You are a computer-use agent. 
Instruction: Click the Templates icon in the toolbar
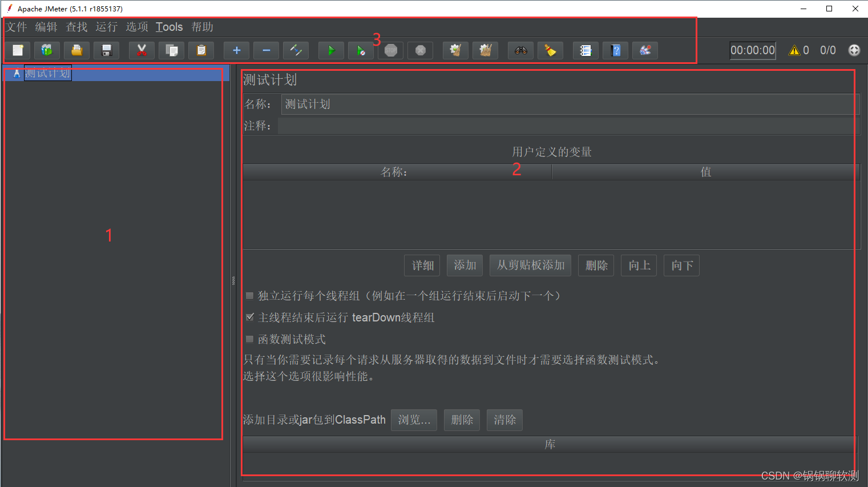(x=47, y=50)
